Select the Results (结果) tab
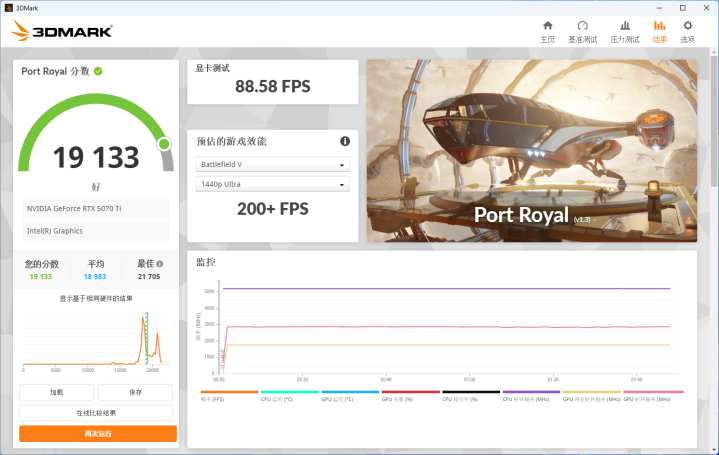Viewport: 719px width, 455px height. 659,31
